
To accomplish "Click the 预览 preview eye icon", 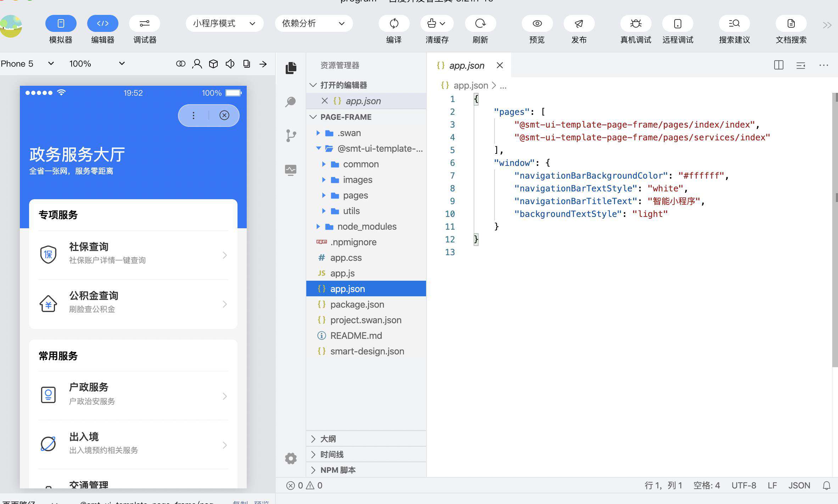I will (x=537, y=23).
